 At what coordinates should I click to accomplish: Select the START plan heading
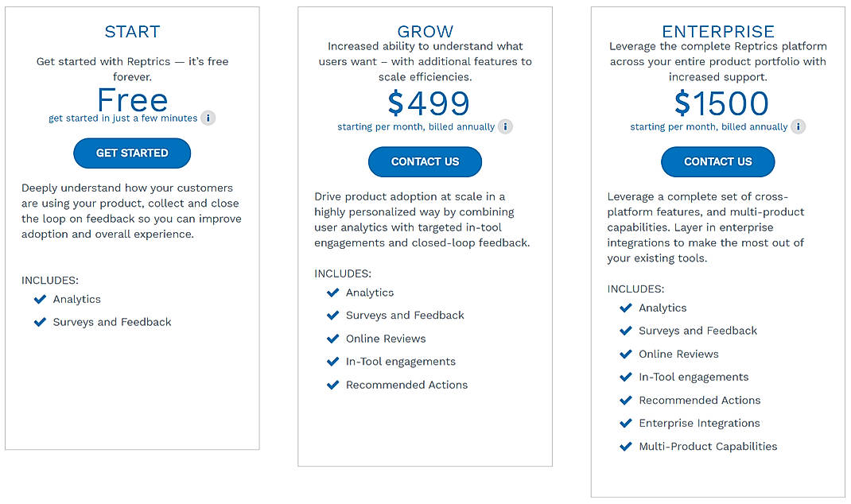pos(132,32)
